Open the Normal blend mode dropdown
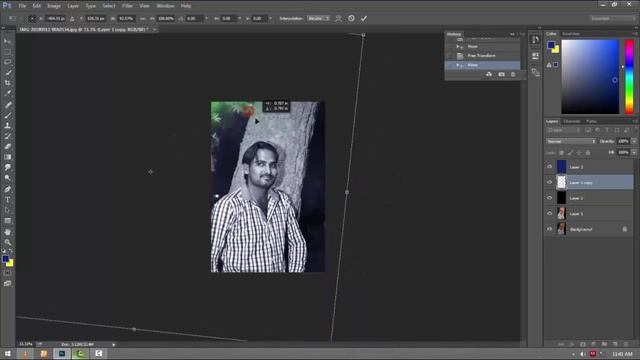Viewport: 640px width, 360px height. pyautogui.click(x=571, y=141)
